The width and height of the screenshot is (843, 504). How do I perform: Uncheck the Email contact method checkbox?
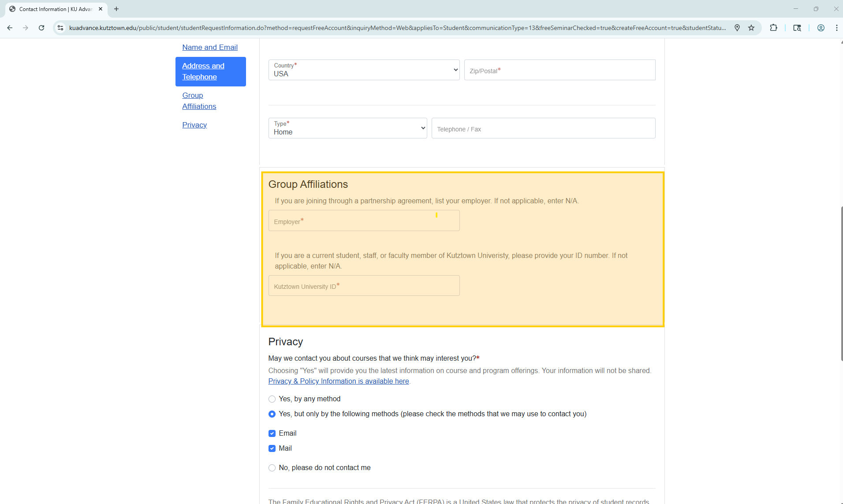(x=272, y=433)
